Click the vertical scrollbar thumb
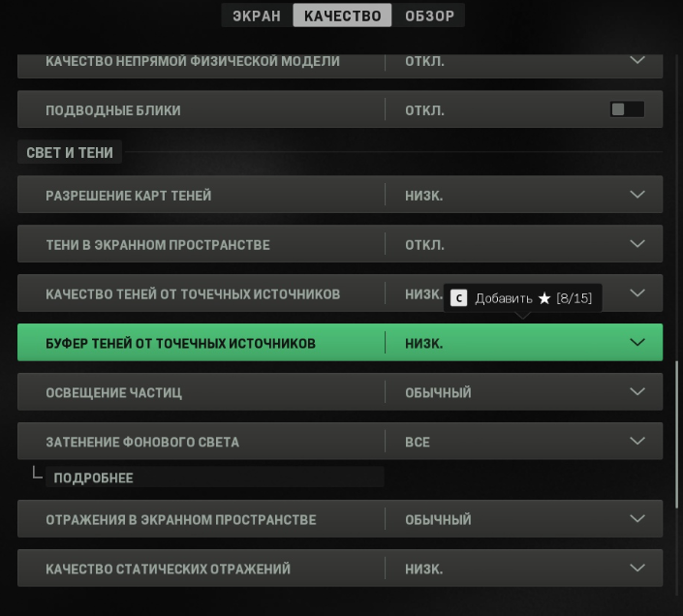 (x=677, y=434)
